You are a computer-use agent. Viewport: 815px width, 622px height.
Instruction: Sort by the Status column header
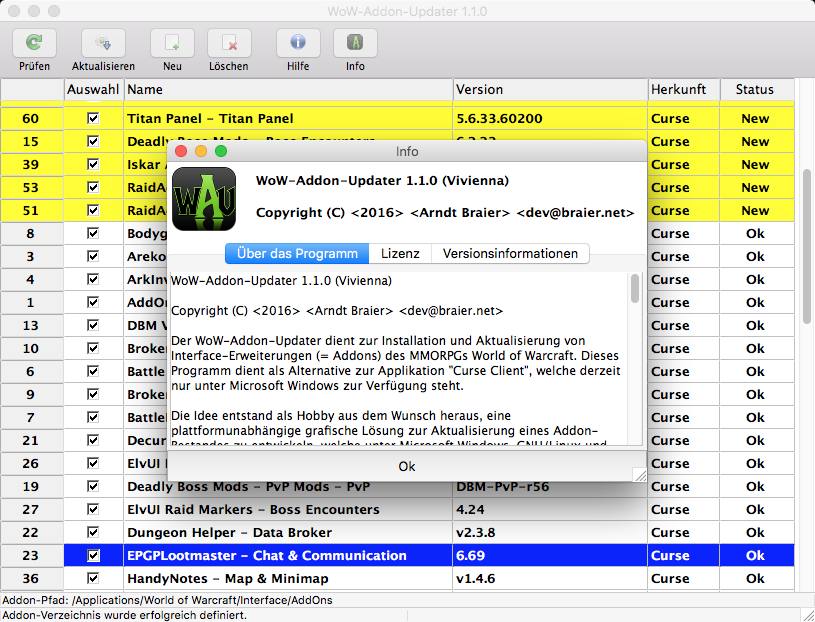click(757, 89)
